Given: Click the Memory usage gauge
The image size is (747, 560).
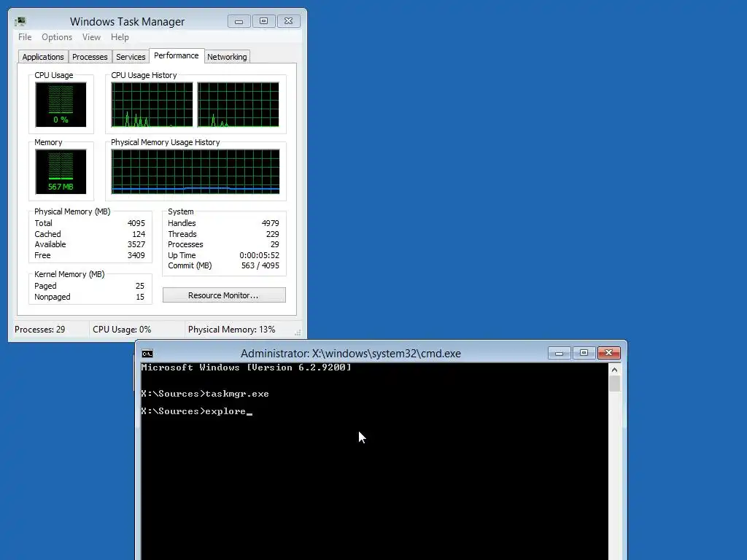Looking at the screenshot, I should pos(61,171).
